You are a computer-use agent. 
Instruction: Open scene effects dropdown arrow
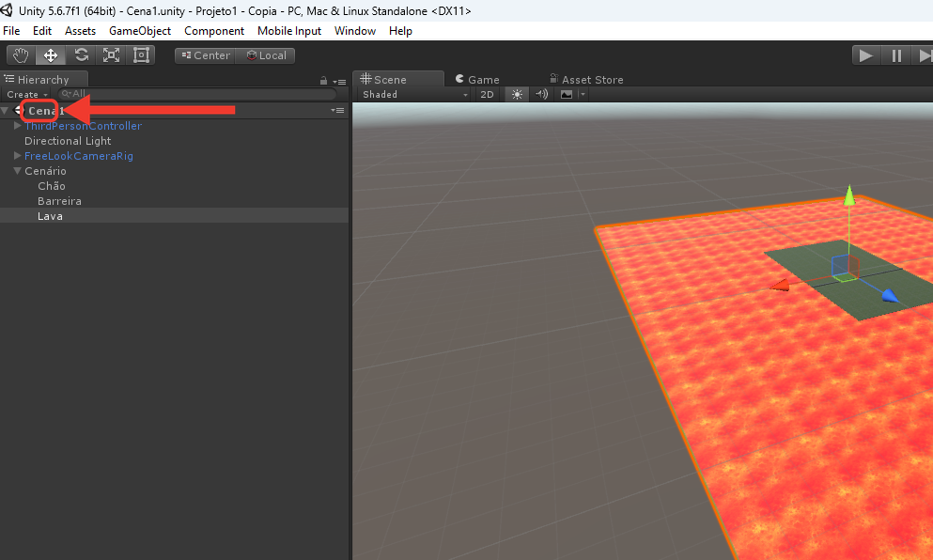(583, 94)
